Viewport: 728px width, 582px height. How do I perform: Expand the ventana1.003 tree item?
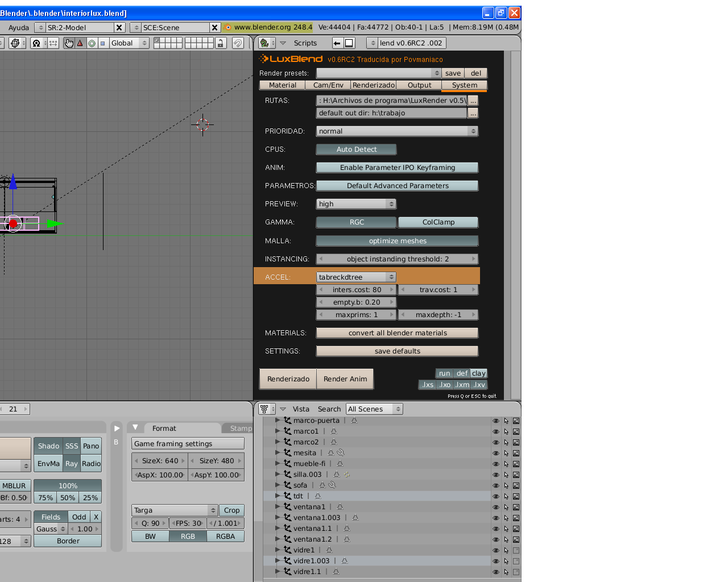pyautogui.click(x=278, y=518)
